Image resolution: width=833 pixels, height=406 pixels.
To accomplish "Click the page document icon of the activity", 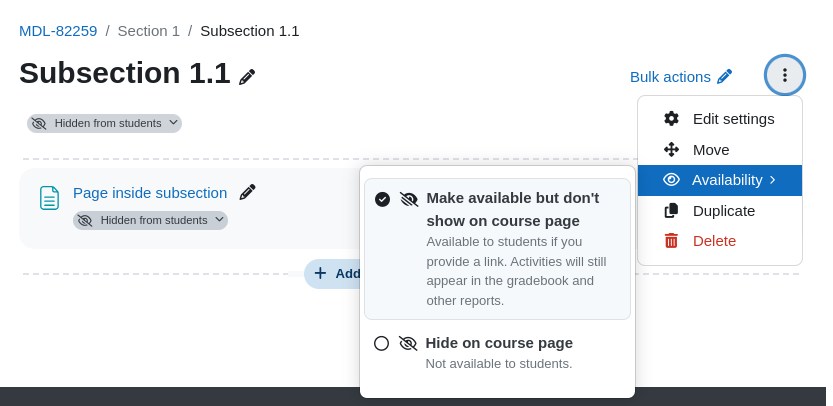I will click(x=49, y=198).
